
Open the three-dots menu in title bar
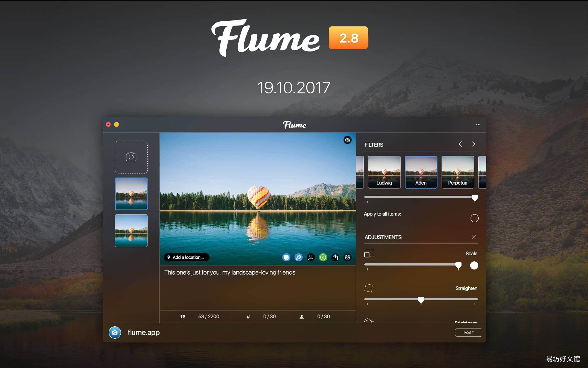(x=478, y=124)
